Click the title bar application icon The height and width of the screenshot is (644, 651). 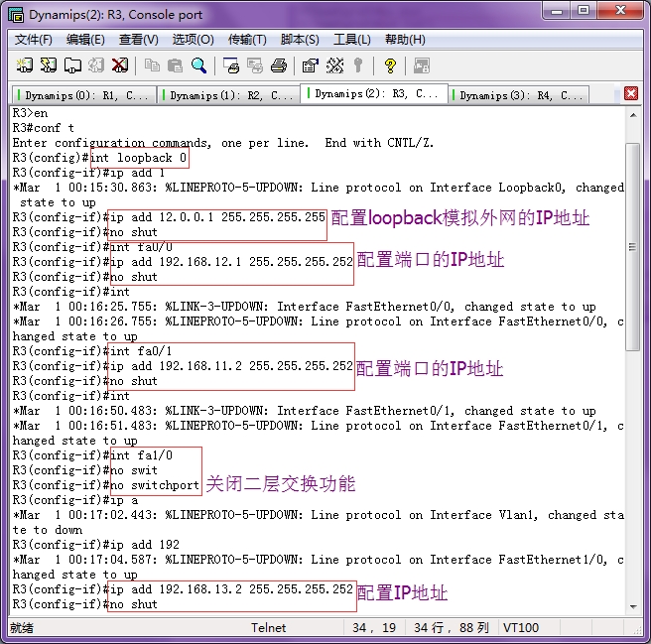pos(16,15)
